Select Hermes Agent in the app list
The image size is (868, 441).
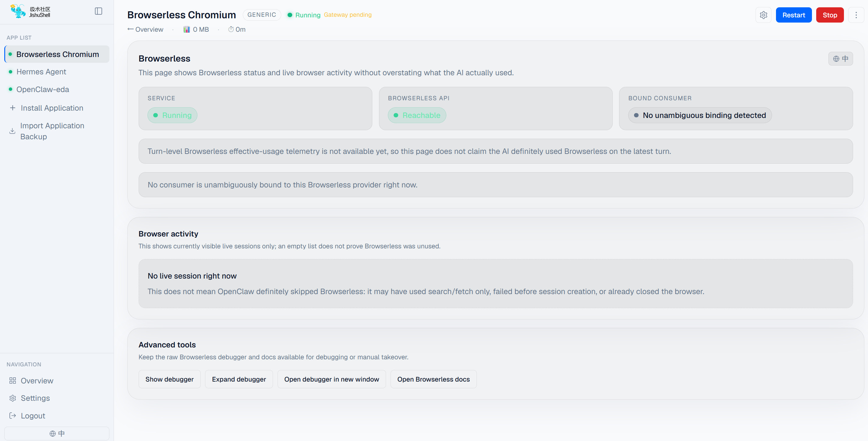57,72
